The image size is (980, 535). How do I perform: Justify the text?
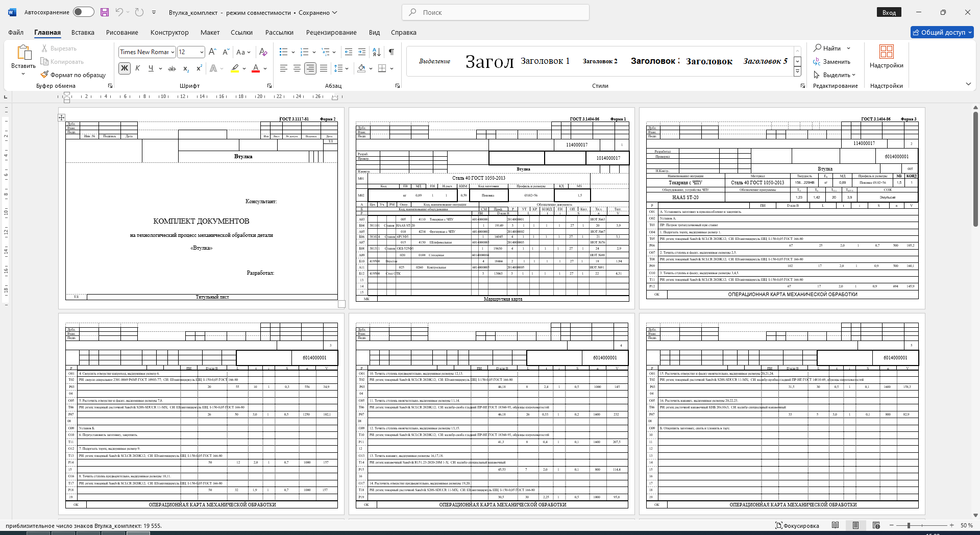[x=323, y=68]
